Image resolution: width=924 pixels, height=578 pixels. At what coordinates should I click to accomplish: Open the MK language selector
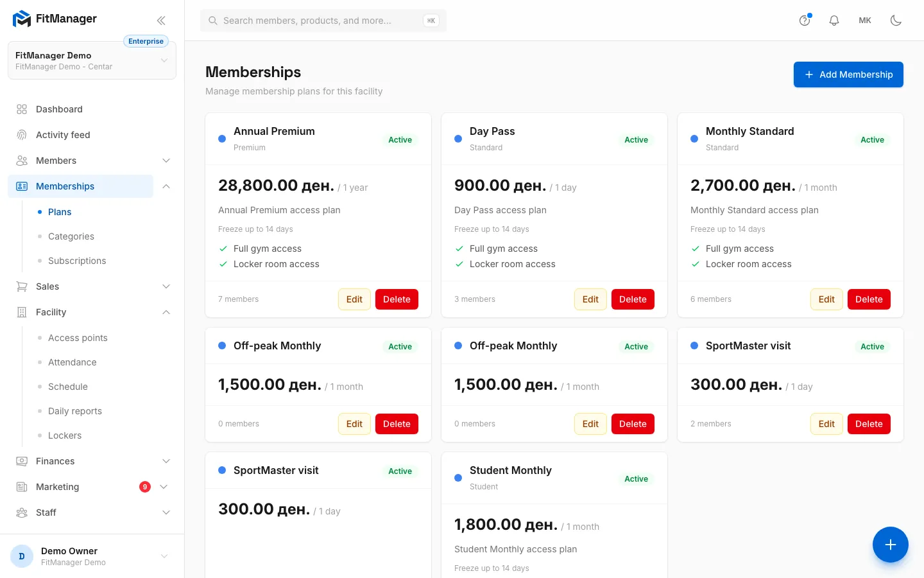(x=865, y=21)
